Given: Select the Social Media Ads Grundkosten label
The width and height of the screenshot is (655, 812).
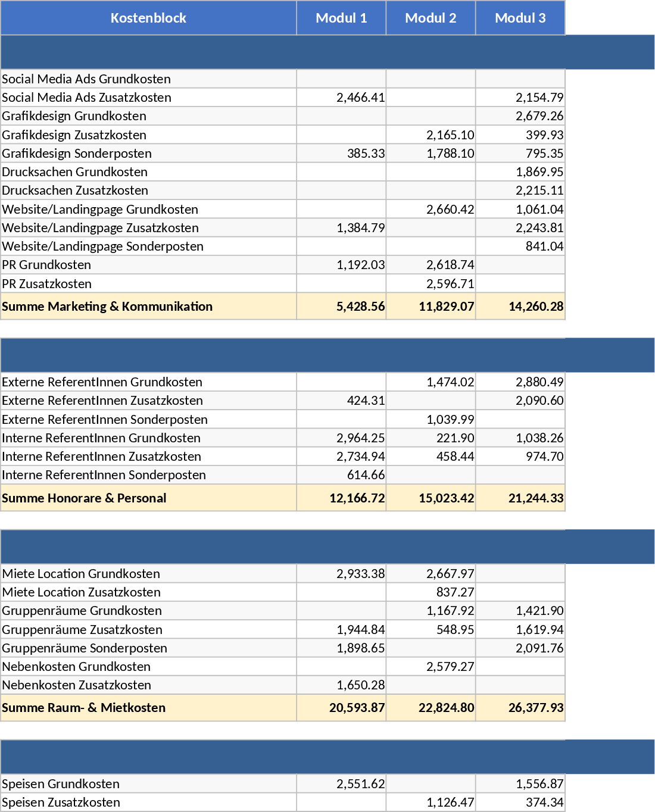Looking at the screenshot, I should (x=86, y=79).
